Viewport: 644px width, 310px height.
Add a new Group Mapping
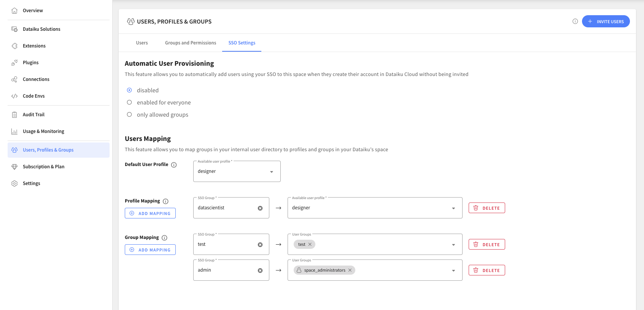(150, 250)
